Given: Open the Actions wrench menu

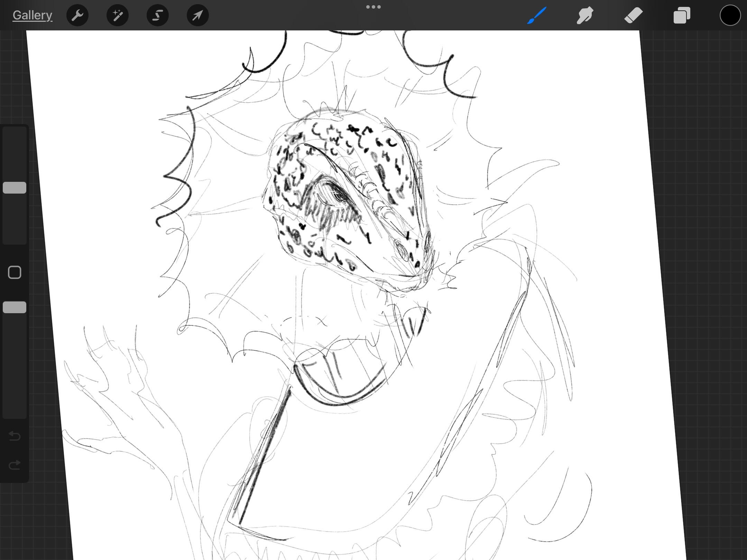Looking at the screenshot, I should pos(77,15).
